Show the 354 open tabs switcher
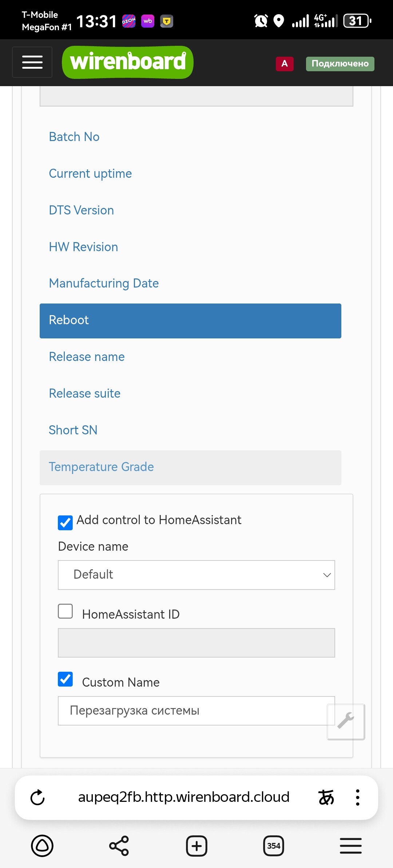Image resolution: width=393 pixels, height=868 pixels. (274, 846)
